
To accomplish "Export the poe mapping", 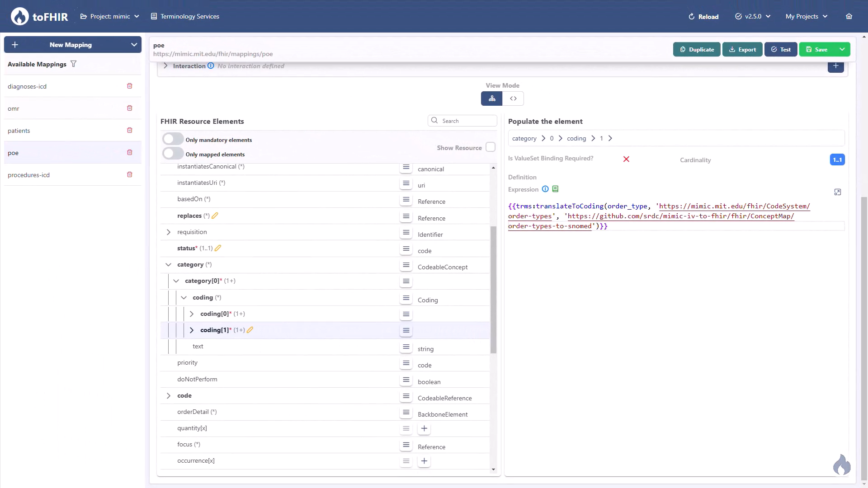I will tap(742, 49).
